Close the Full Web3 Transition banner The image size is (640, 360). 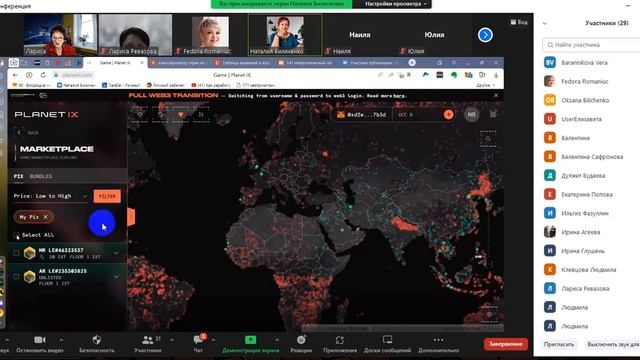pyautogui.click(x=496, y=96)
